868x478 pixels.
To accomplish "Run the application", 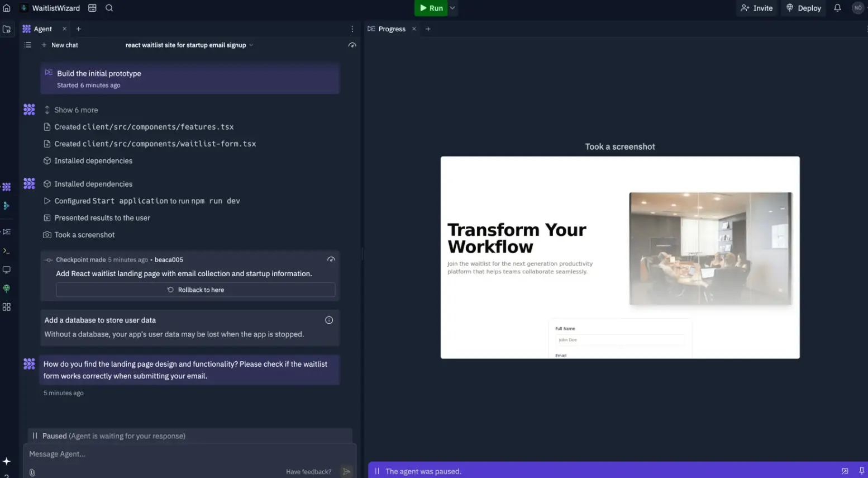I will tap(431, 8).
